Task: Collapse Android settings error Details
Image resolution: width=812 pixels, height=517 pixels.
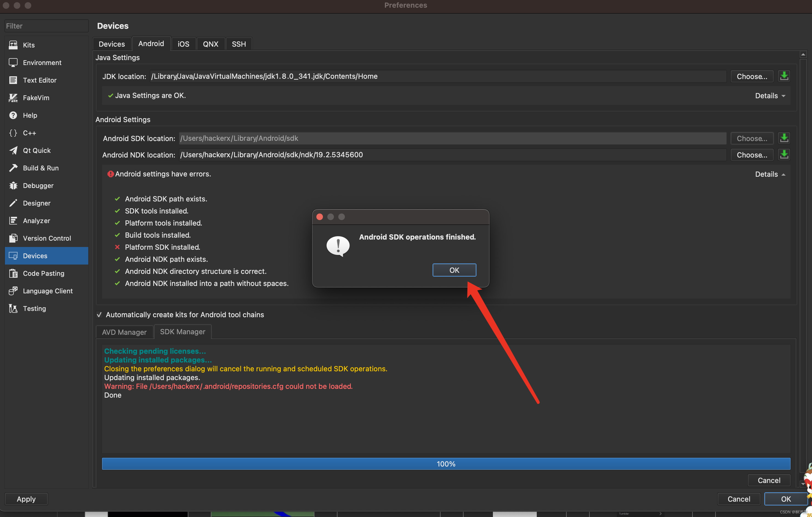Action: (770, 174)
